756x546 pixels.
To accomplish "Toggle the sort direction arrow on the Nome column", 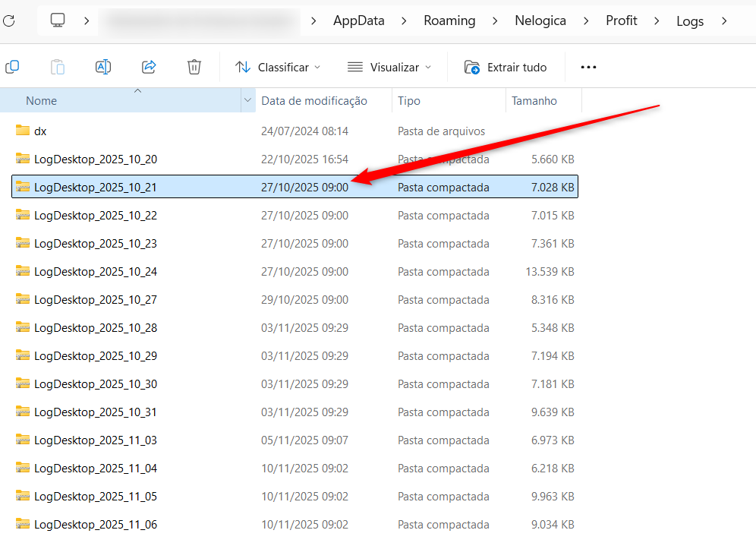I will click(137, 93).
